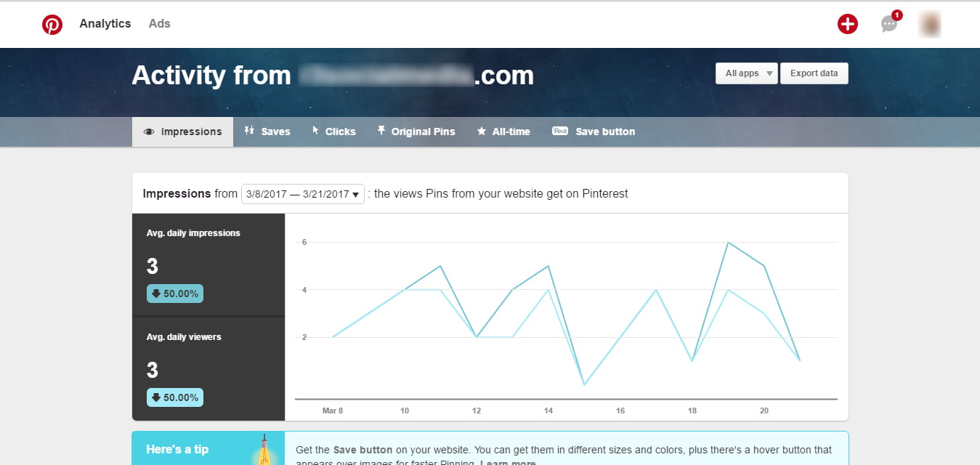This screenshot has height=465, width=980.
Task: Click the chart y-axis value 6
Action: [305, 242]
